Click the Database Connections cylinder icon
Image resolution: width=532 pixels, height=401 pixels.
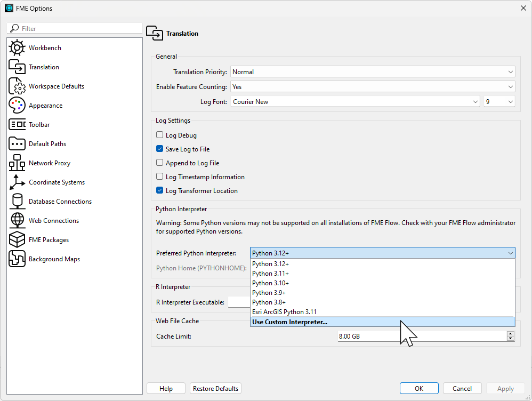[x=17, y=202]
